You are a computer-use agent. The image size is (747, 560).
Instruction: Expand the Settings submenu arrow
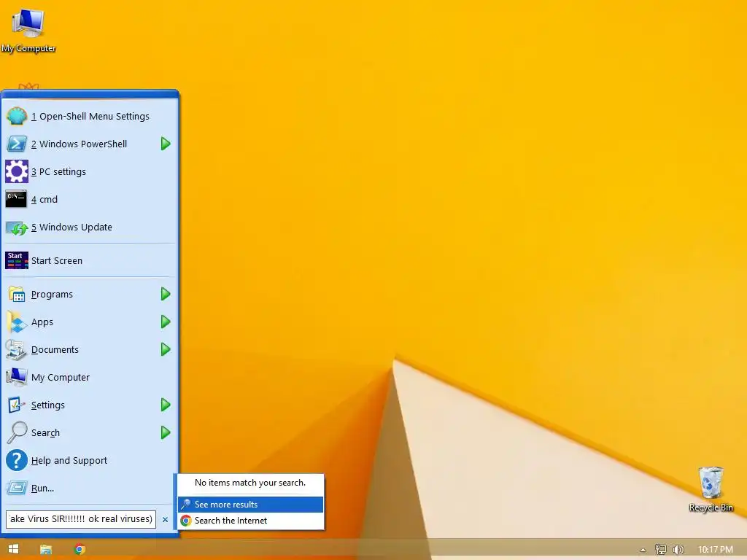click(166, 405)
